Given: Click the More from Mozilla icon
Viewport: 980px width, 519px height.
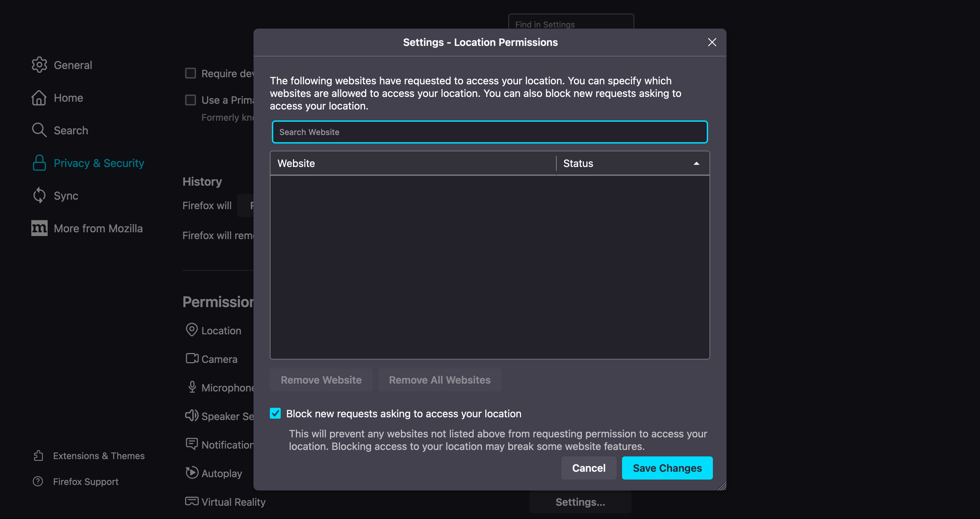Looking at the screenshot, I should point(39,228).
